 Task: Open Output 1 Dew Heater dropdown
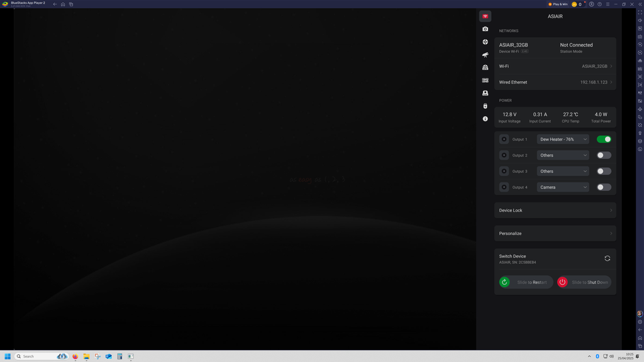click(x=563, y=139)
